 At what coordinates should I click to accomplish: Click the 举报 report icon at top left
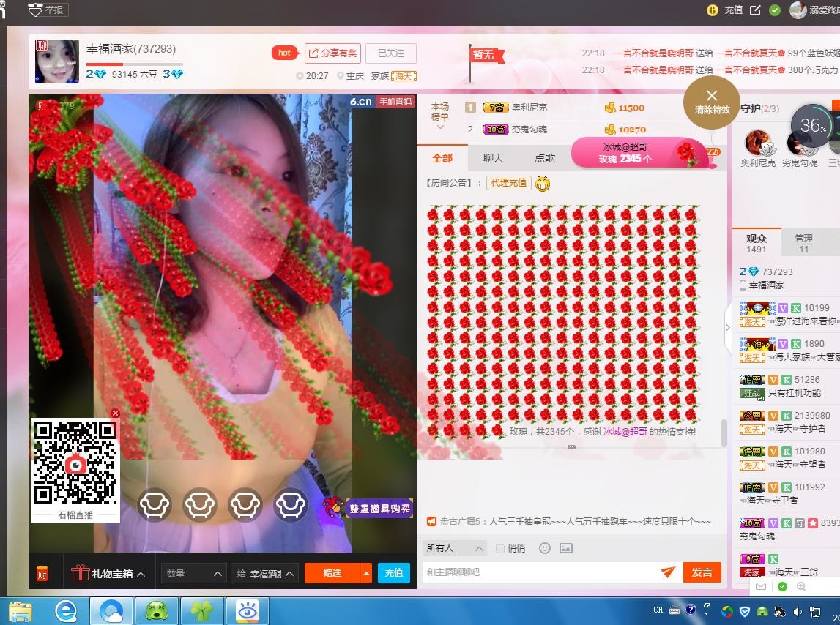coord(47,10)
